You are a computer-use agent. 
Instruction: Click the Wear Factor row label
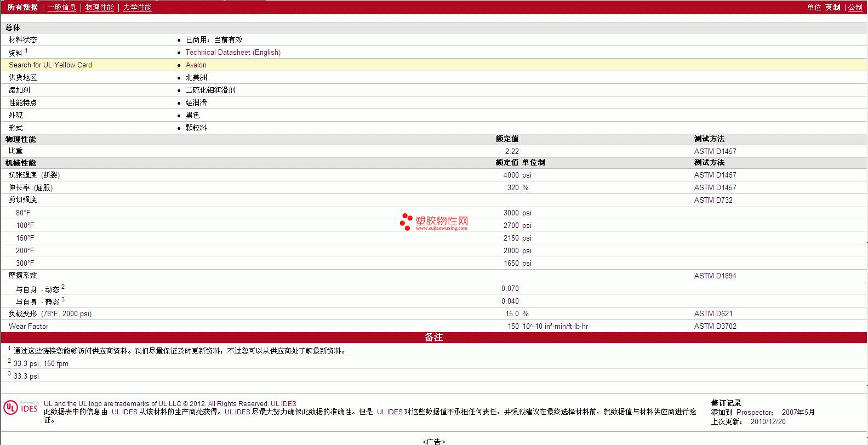pyautogui.click(x=28, y=327)
